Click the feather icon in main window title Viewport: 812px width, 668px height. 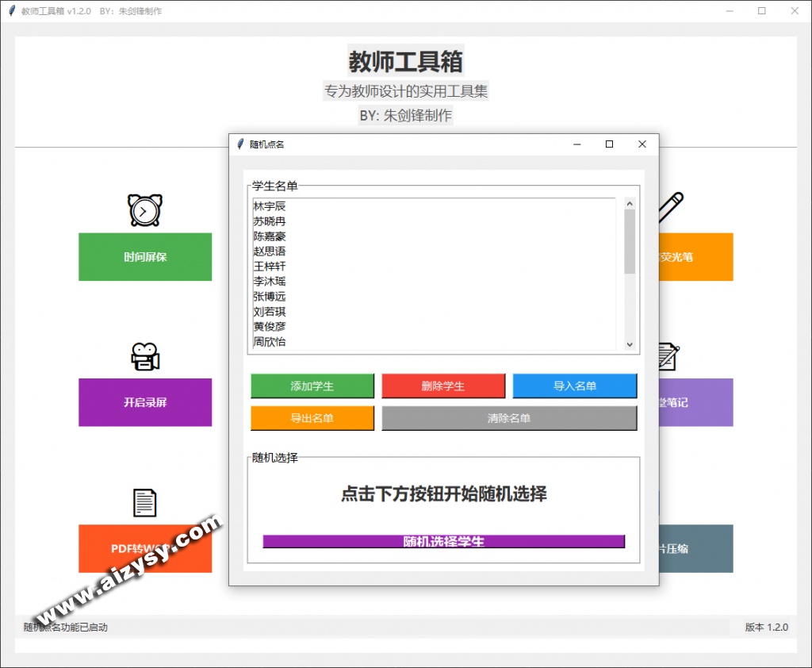tap(12, 11)
